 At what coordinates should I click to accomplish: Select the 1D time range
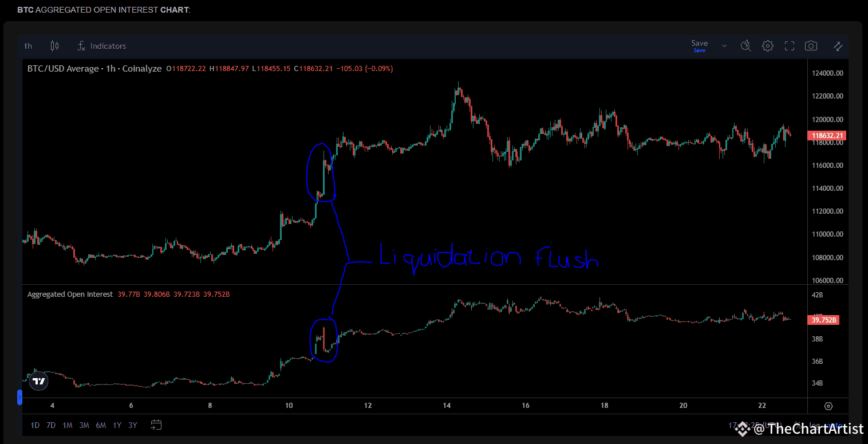click(35, 425)
